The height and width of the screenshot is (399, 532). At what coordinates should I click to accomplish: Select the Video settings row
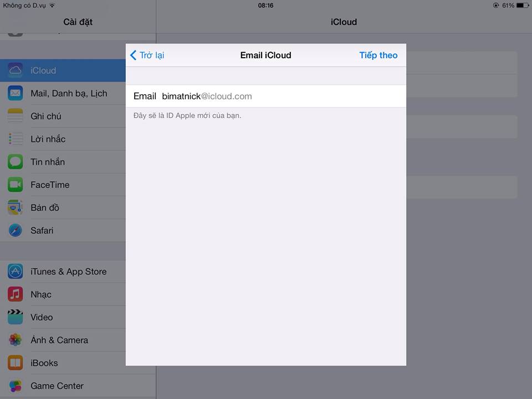(63, 317)
